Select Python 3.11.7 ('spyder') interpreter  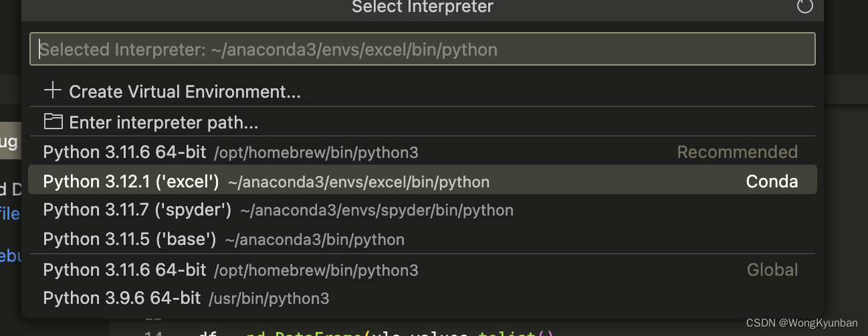423,210
